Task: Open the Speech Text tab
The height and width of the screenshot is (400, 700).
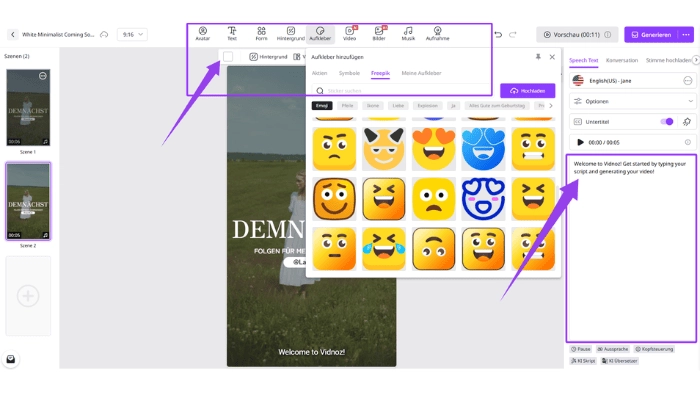Action: [583, 60]
